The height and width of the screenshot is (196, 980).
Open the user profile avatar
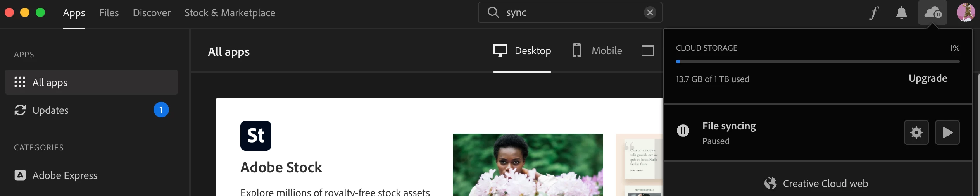point(966,12)
